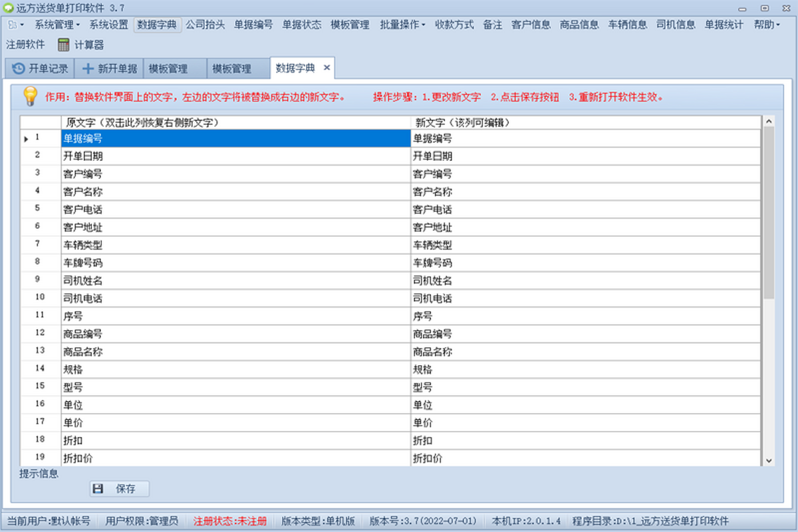This screenshot has height=532, width=798.
Task: Select original text cell 单价
Action: pos(236,423)
